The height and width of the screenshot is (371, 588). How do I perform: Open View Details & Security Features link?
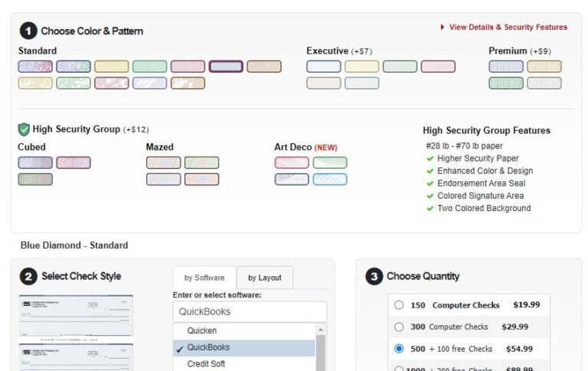pos(508,28)
